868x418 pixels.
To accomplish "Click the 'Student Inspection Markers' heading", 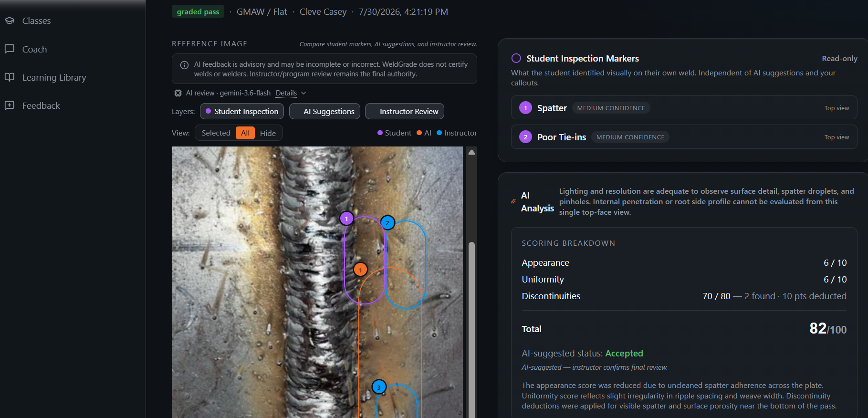I will pyautogui.click(x=583, y=59).
